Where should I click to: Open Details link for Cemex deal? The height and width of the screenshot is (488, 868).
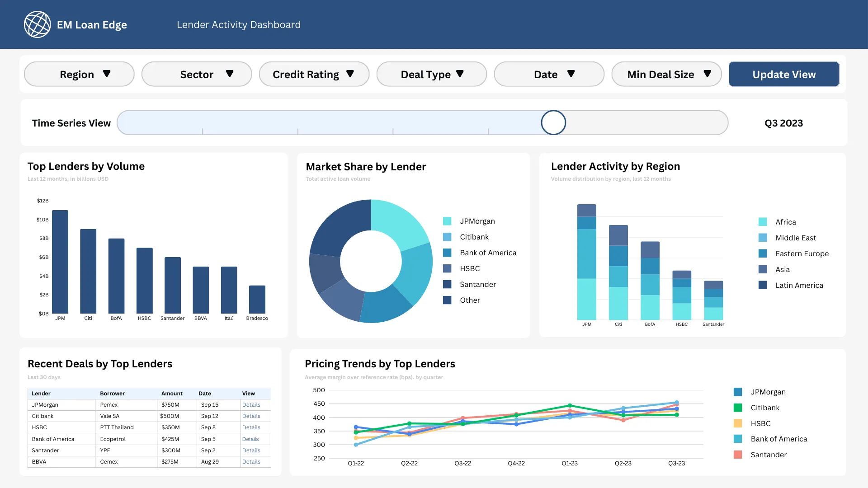click(251, 462)
